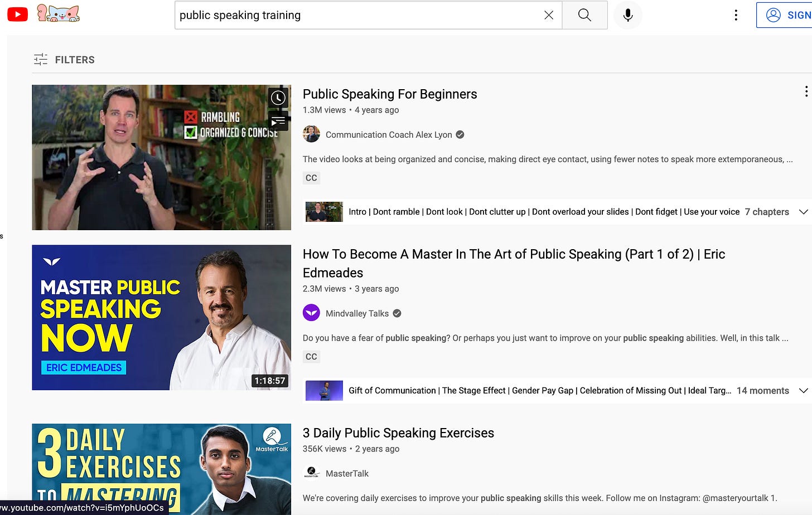Image resolution: width=812 pixels, height=515 pixels.
Task: Open title 'Public Speaking For Beginners'
Action: (x=390, y=94)
